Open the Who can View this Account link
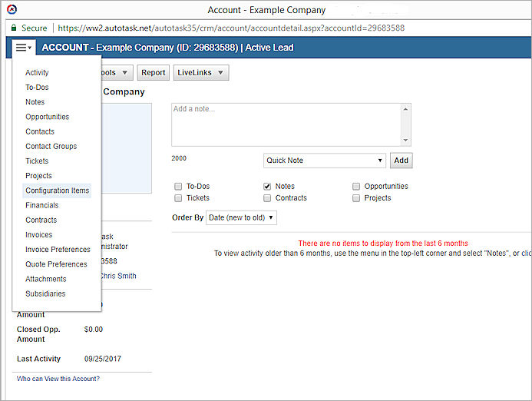This screenshot has height=401, width=532. (x=58, y=379)
